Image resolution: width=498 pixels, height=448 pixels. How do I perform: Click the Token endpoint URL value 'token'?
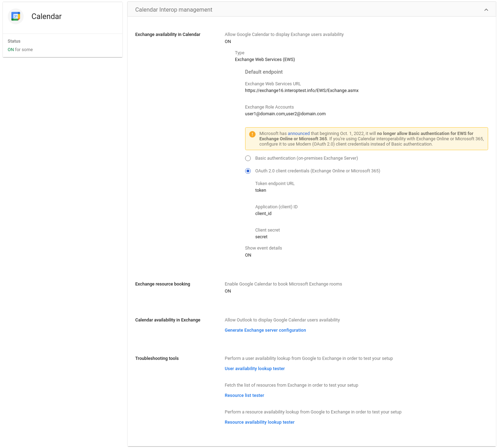coord(261,190)
